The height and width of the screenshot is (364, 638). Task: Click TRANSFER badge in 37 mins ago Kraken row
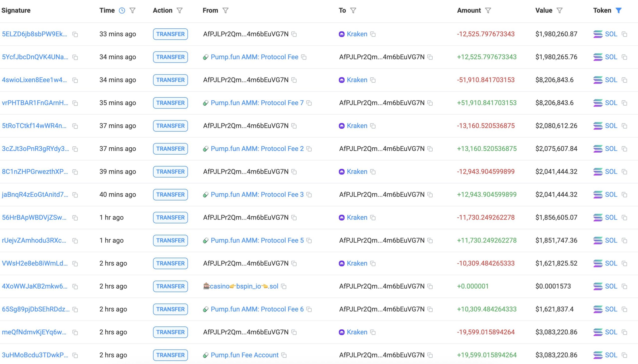click(170, 126)
